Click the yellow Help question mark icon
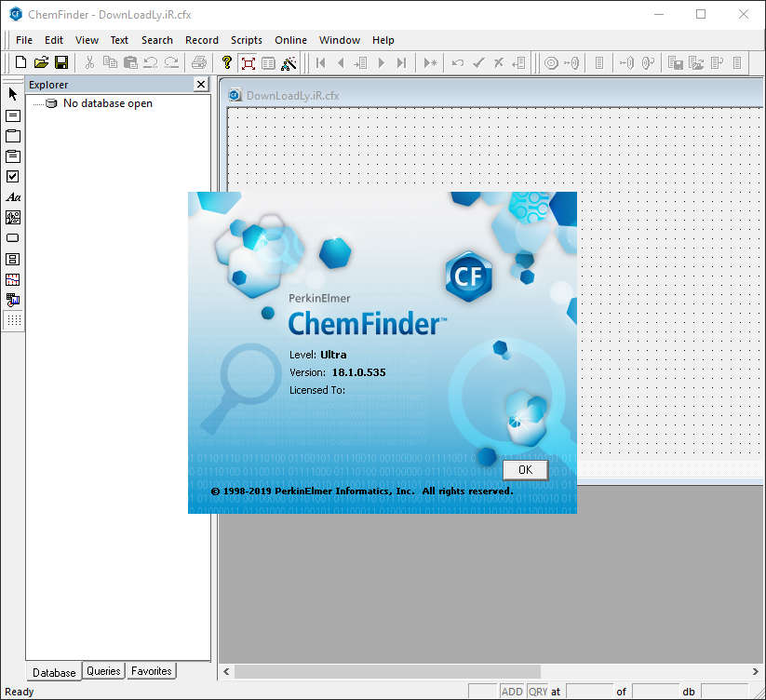 226,63
